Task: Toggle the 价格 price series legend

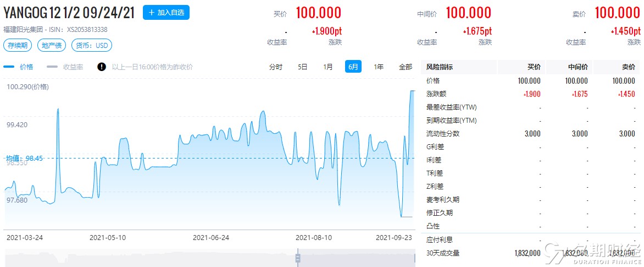Action: pos(19,67)
